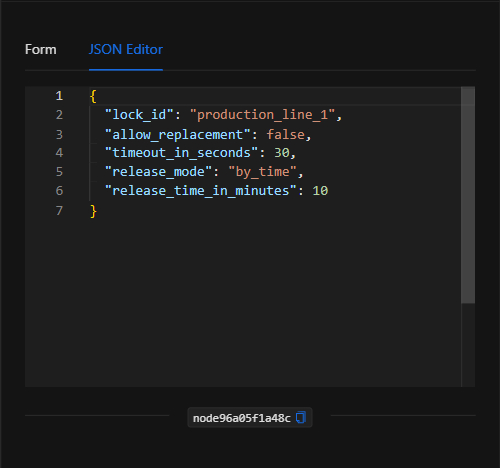Click the "allow_replacement" key
Screen dimensions: 500x468
[x=178, y=135]
